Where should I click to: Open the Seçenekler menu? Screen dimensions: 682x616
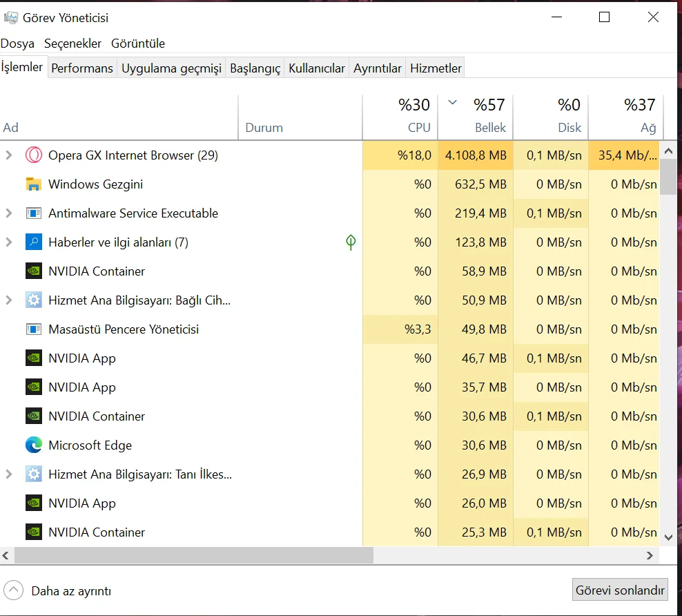(x=72, y=44)
